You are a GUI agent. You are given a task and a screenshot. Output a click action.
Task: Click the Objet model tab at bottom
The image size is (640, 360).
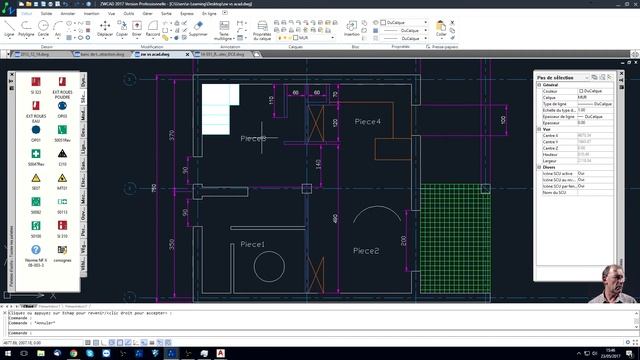(x=28, y=306)
